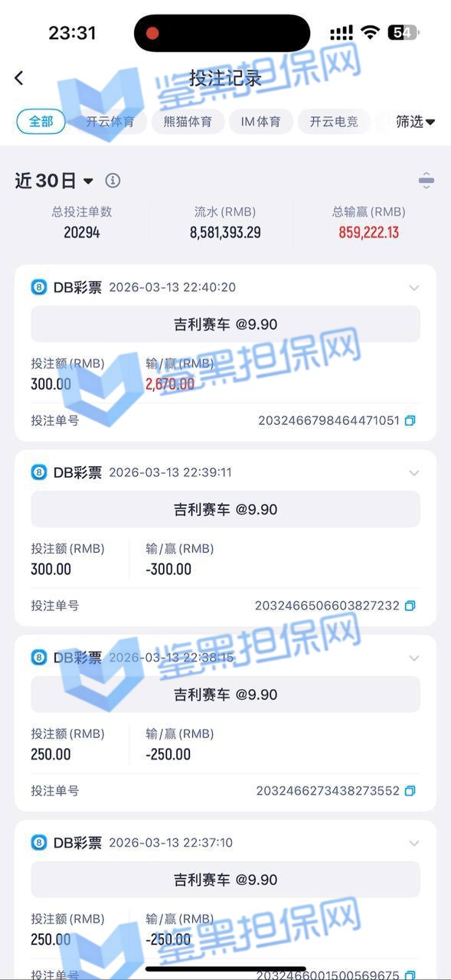
Task: Collapse the 22:38:15 bet record chevron
Action: pos(414,658)
